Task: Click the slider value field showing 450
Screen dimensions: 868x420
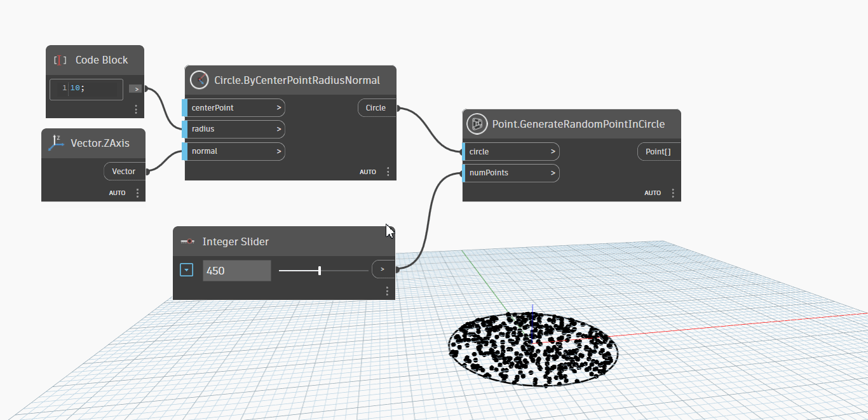Action: click(236, 271)
